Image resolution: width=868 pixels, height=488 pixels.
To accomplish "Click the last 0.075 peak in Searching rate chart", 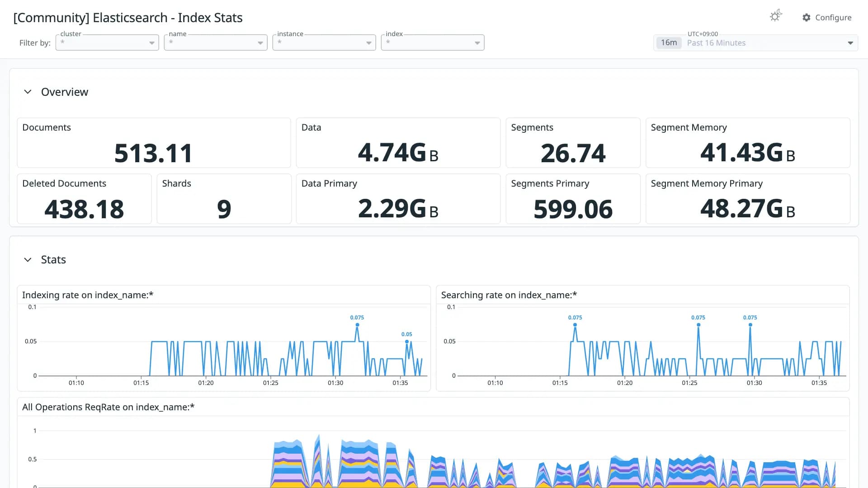I will tap(750, 324).
